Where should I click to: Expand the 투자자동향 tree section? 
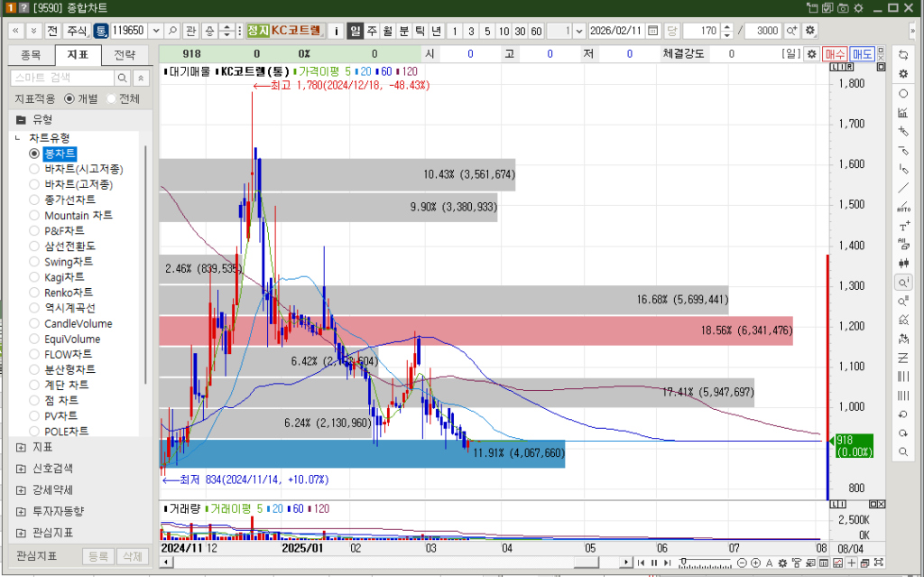coord(21,511)
